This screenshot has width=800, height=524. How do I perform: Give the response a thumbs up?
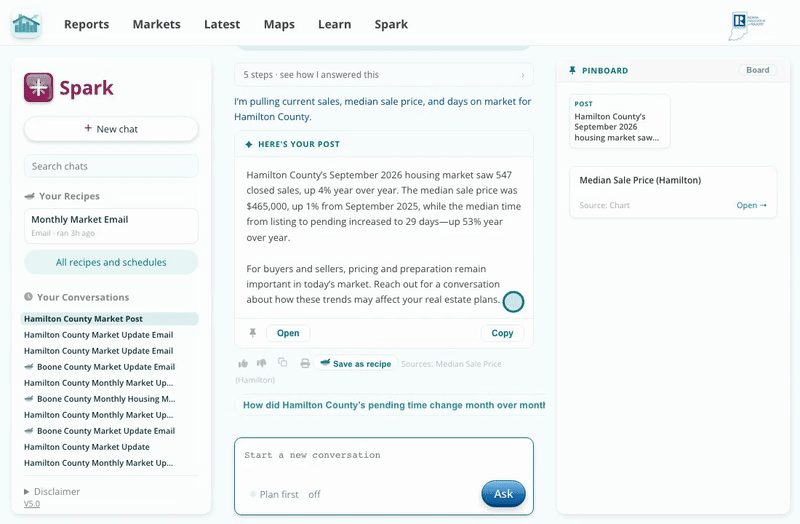243,363
